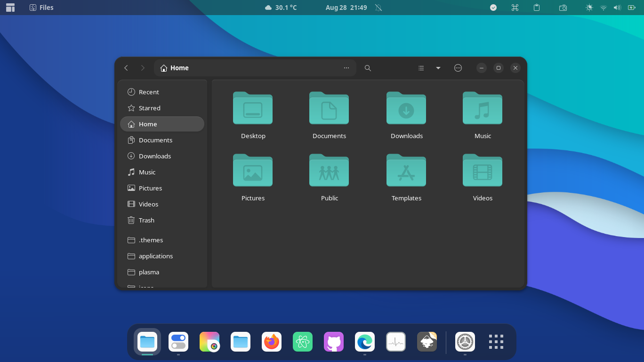Open Recent in the sidebar
This screenshot has width=644, height=362.
tap(162, 92)
